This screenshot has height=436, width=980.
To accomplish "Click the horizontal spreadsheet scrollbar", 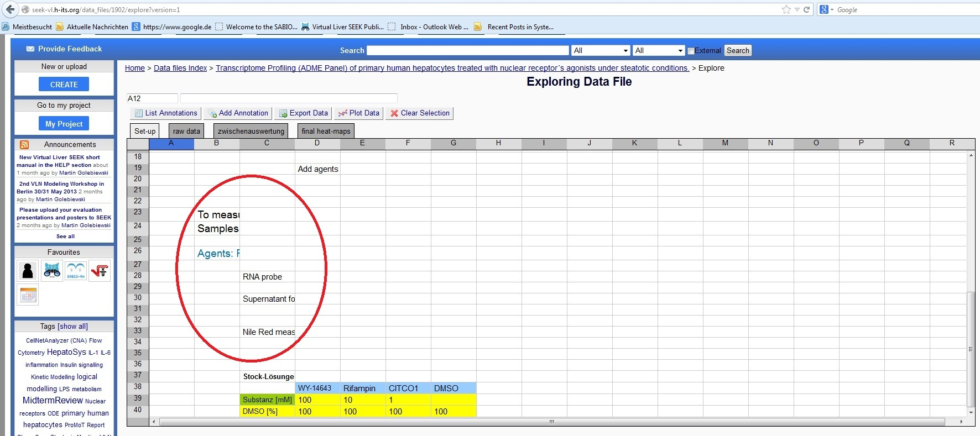I will point(551,422).
